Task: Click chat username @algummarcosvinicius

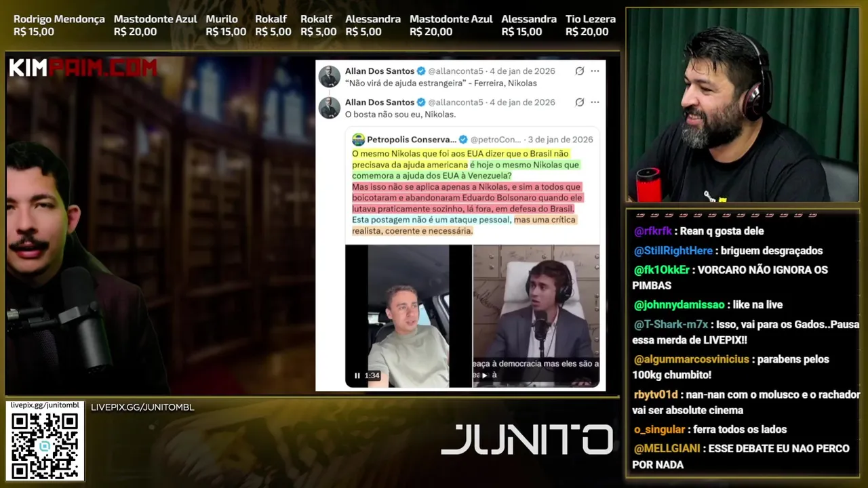Action: coord(691,359)
